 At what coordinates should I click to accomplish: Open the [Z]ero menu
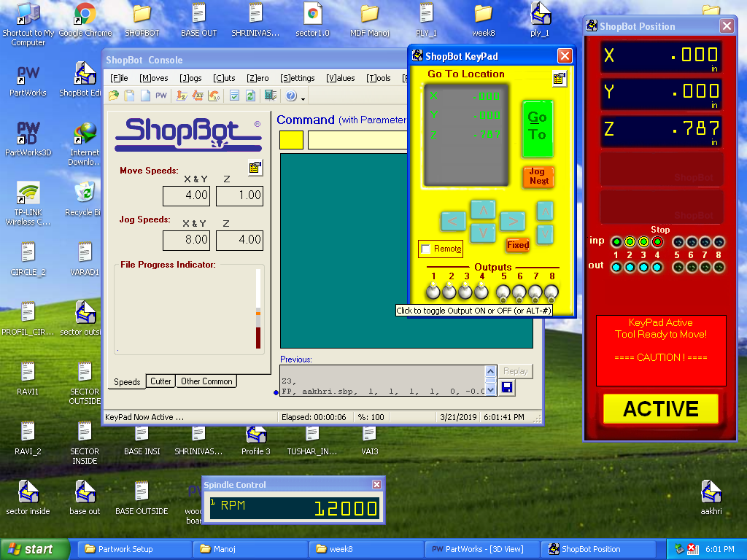click(258, 78)
